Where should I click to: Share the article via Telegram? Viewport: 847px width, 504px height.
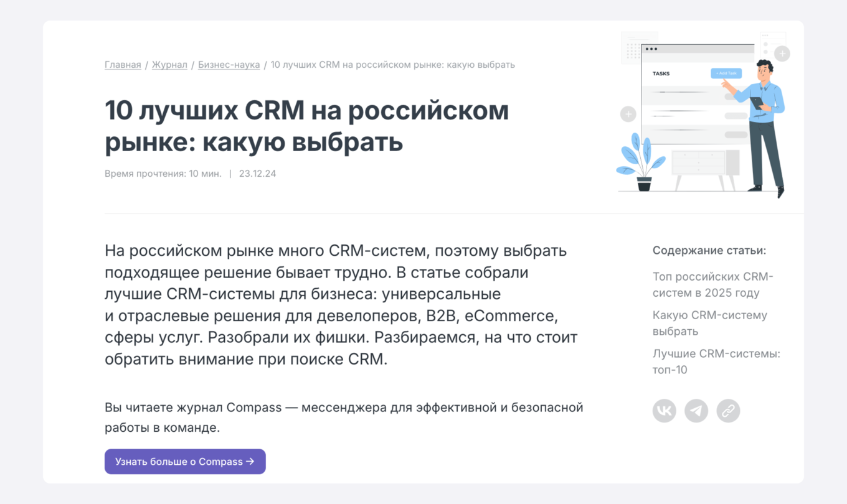pos(696,411)
